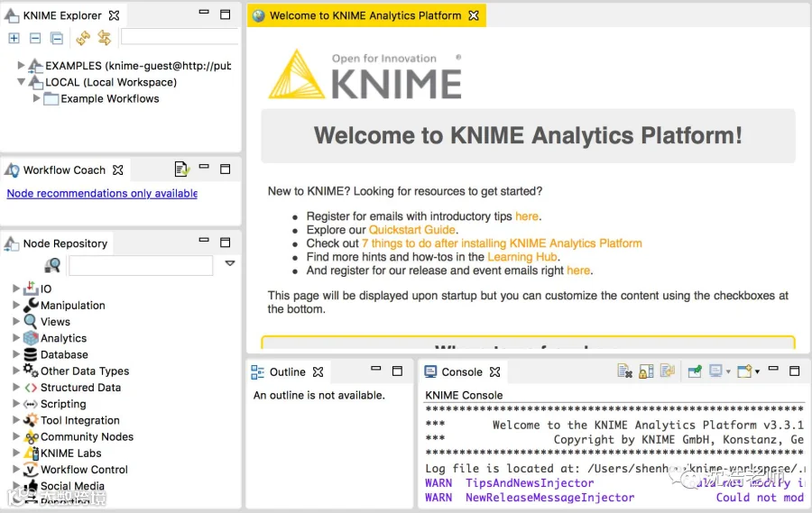This screenshot has width=812, height=513.
Task: Open the Open Console dropdown arrow
Action: tap(757, 371)
